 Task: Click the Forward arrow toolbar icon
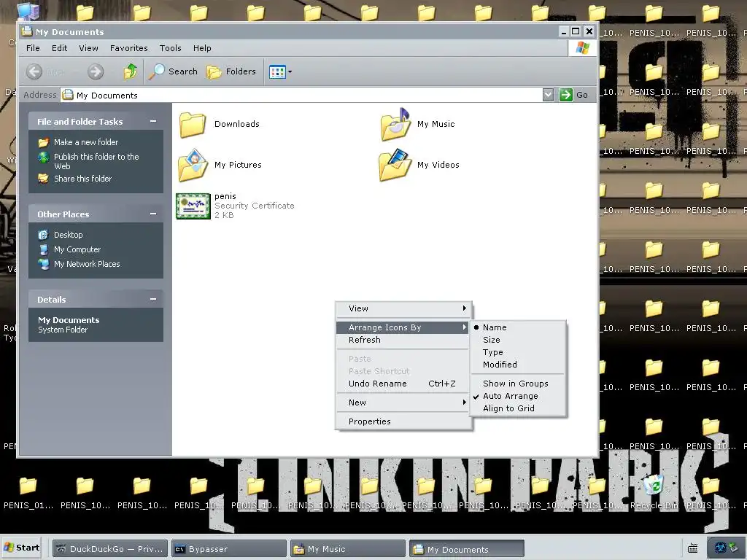[96, 72]
